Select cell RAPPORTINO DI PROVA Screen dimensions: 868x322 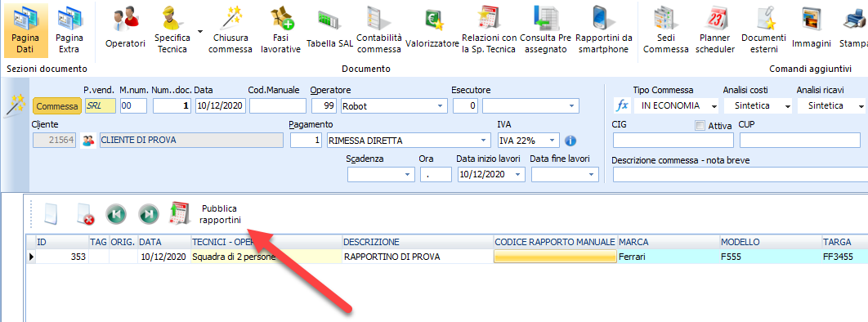(x=418, y=257)
